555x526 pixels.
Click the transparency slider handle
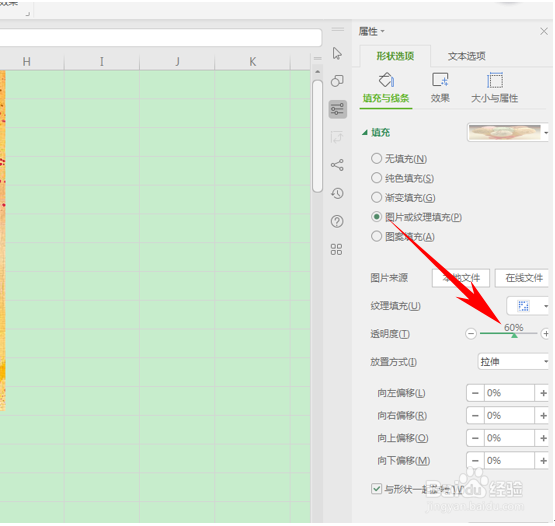pos(514,335)
